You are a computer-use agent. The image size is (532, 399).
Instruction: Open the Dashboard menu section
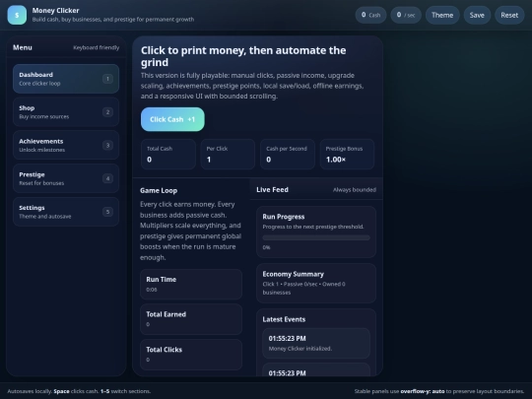click(66, 79)
